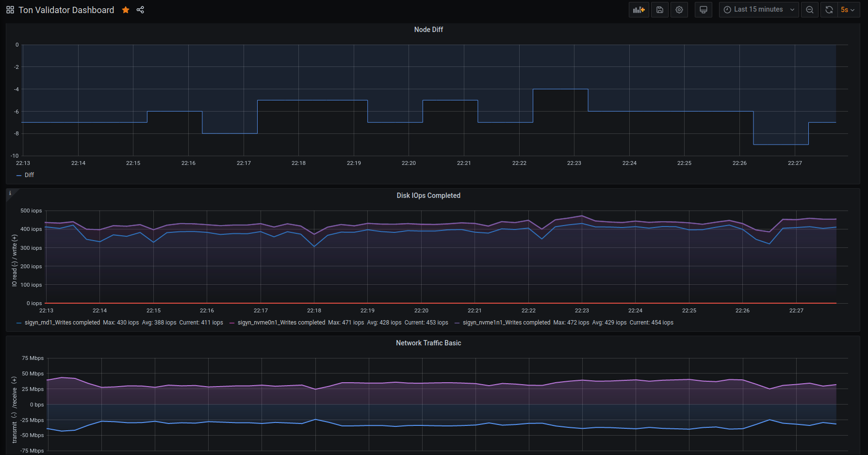Toggle sigyn_nvme1n1_Writes completed series
868x455 pixels.
(507, 323)
